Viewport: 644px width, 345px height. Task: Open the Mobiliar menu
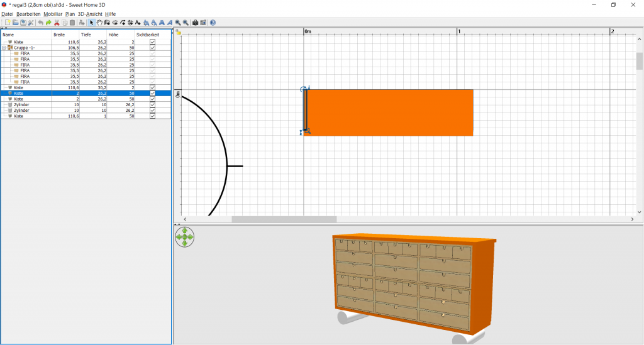tap(53, 14)
